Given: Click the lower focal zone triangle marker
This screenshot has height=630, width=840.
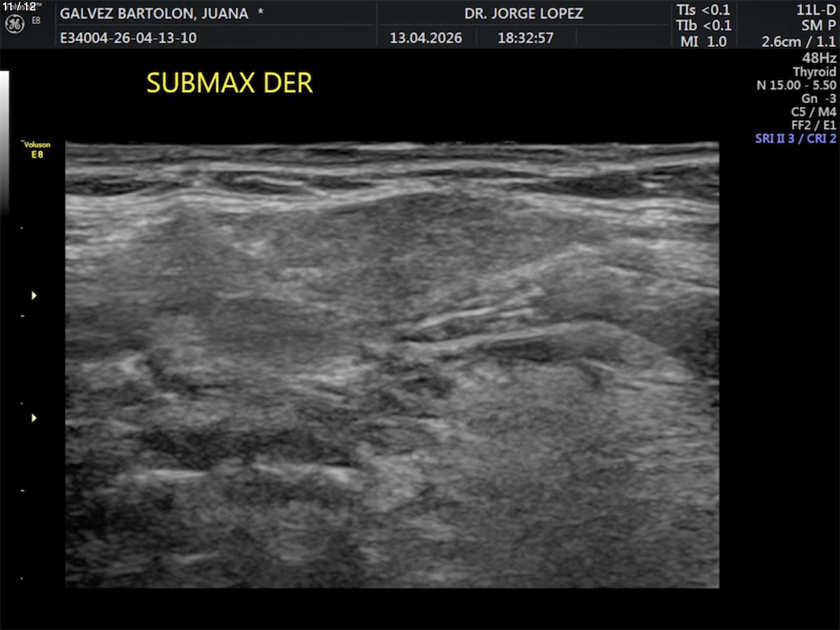Looking at the screenshot, I should (x=34, y=418).
